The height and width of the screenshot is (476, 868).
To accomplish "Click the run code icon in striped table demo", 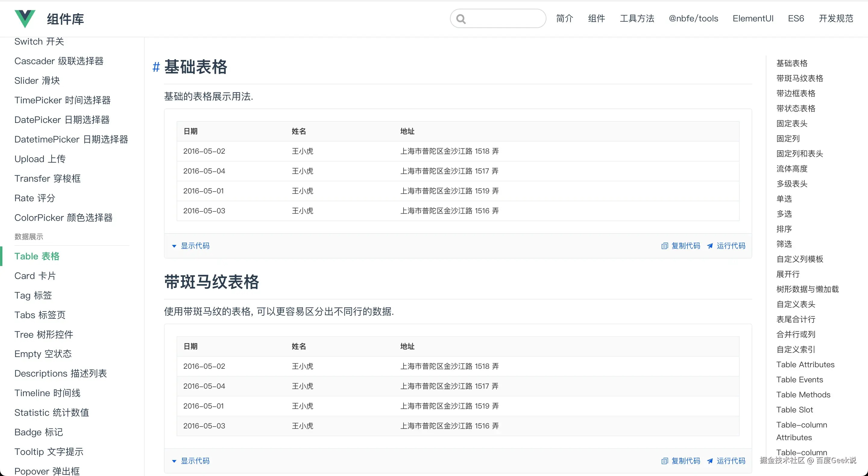I will click(710, 461).
